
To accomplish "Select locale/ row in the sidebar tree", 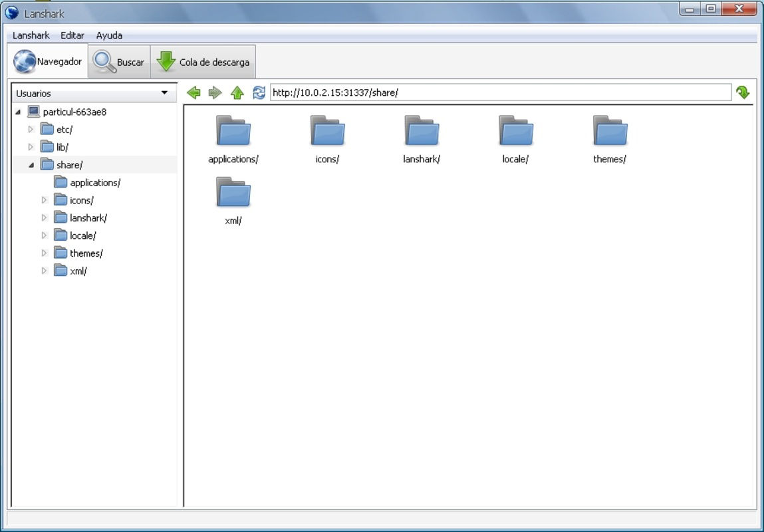I will (94, 235).
